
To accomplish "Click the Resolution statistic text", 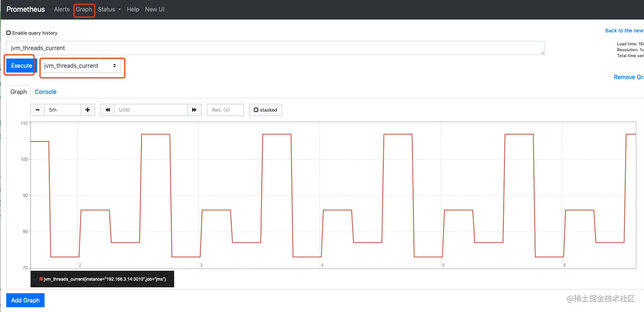I will [x=630, y=50].
